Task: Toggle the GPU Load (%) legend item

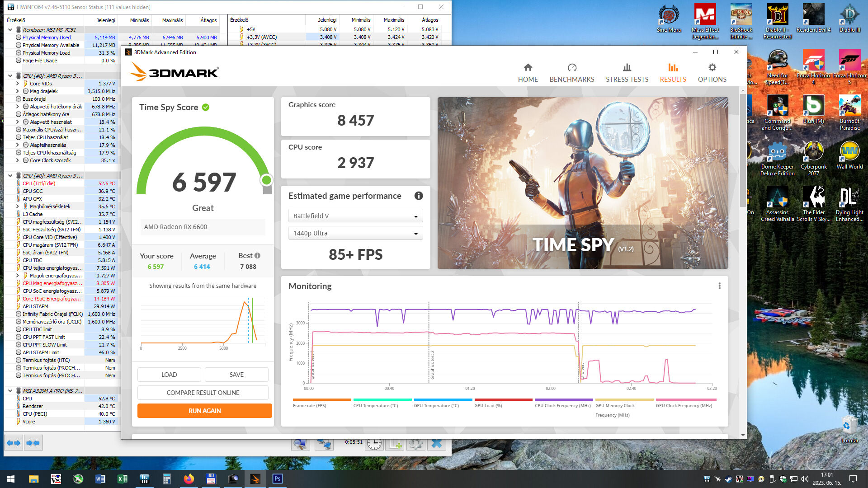Action: (503, 403)
